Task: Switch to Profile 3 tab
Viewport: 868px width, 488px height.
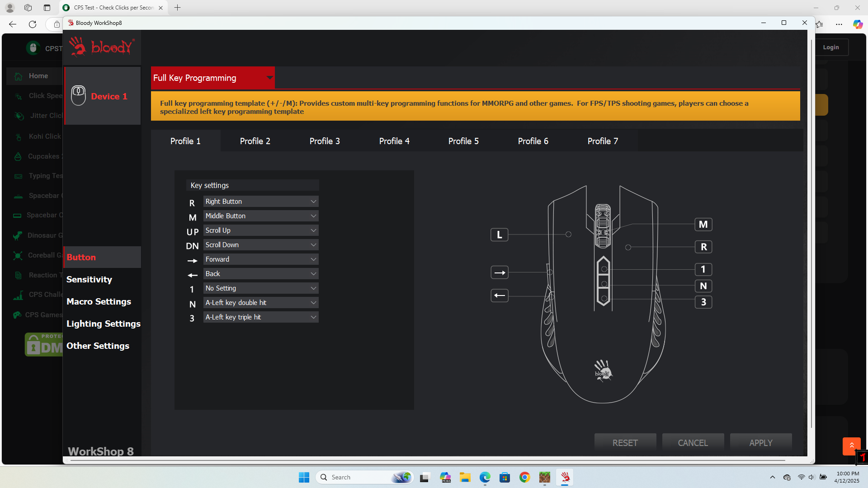Action: (x=325, y=141)
